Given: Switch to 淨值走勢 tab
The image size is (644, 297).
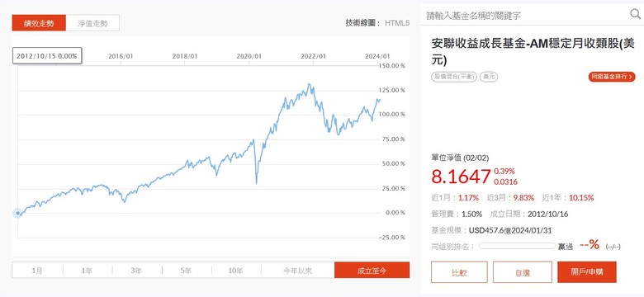Looking at the screenshot, I should click(x=92, y=23).
